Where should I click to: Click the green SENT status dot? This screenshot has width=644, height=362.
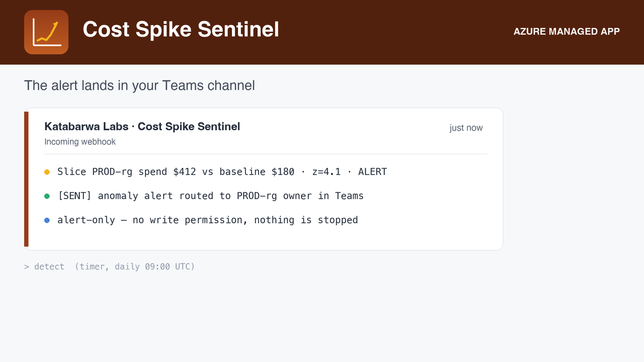click(47, 196)
